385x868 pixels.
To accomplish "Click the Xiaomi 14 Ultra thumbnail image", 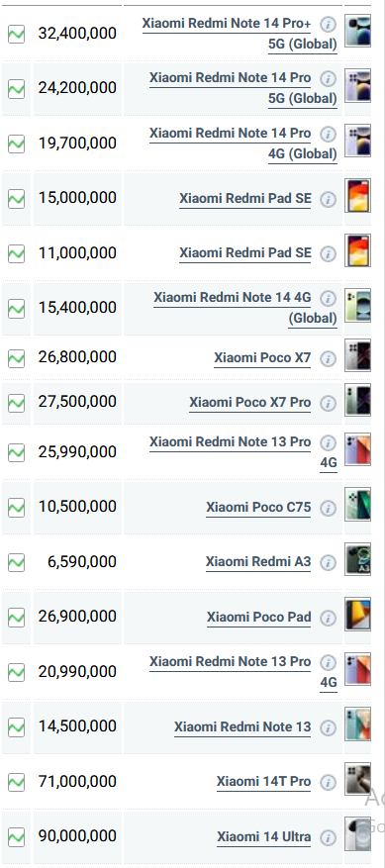I will (x=357, y=833).
